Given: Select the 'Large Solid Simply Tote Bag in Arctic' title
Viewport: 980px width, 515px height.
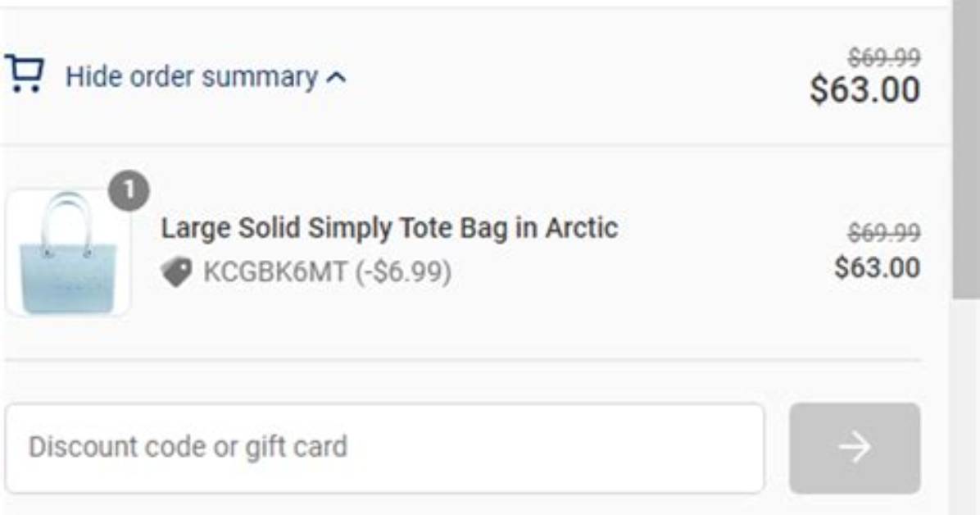Looking at the screenshot, I should 389,228.
